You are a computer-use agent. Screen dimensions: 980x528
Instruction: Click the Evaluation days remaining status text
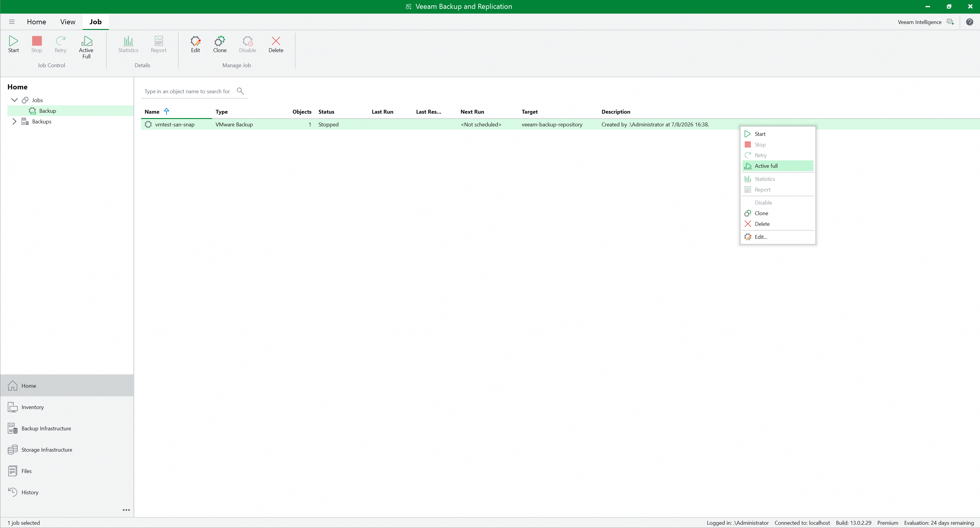coord(939,523)
